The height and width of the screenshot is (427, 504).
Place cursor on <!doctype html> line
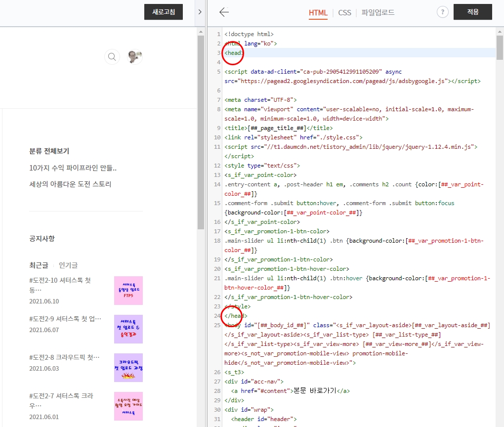(x=249, y=34)
